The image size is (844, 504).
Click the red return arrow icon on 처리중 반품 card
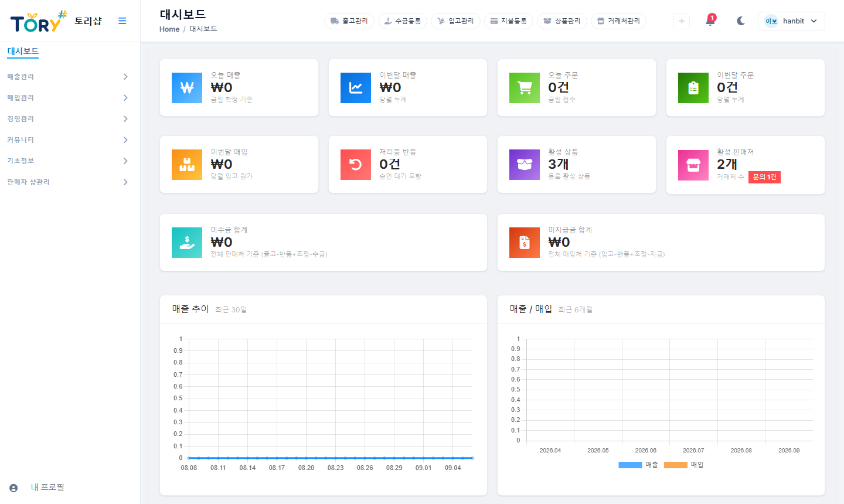point(356,165)
